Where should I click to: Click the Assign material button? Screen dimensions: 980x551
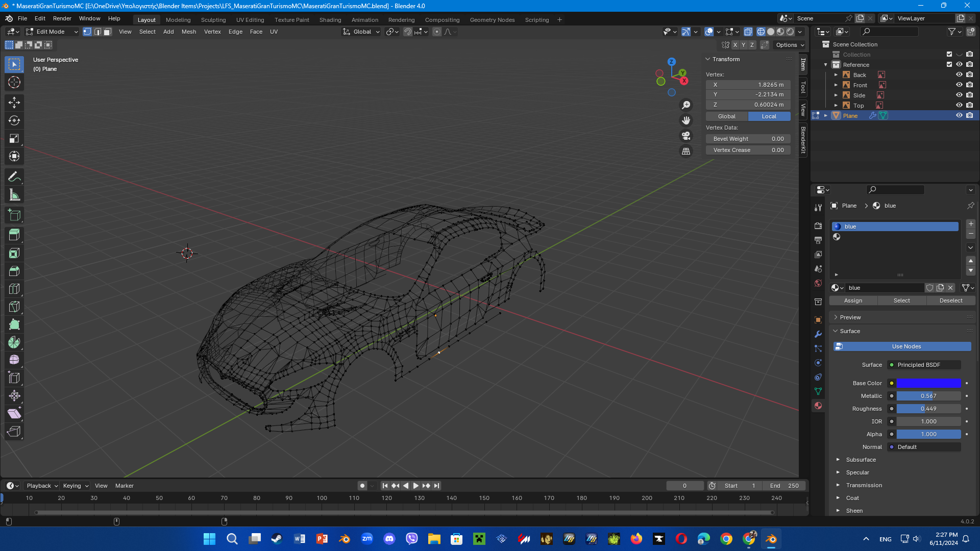tap(853, 300)
